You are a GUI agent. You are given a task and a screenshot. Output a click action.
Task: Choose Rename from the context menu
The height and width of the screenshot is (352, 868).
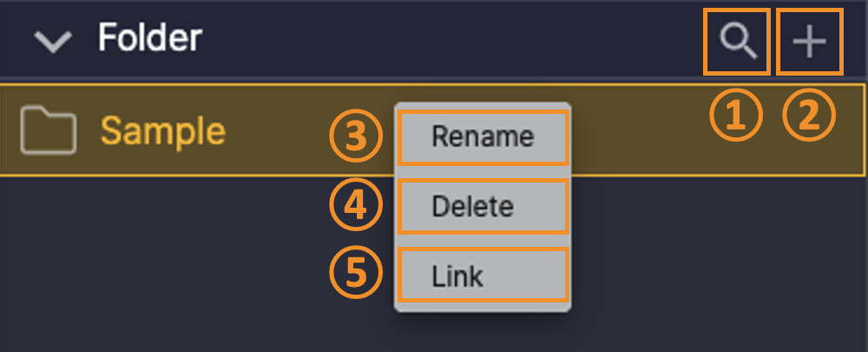[483, 136]
